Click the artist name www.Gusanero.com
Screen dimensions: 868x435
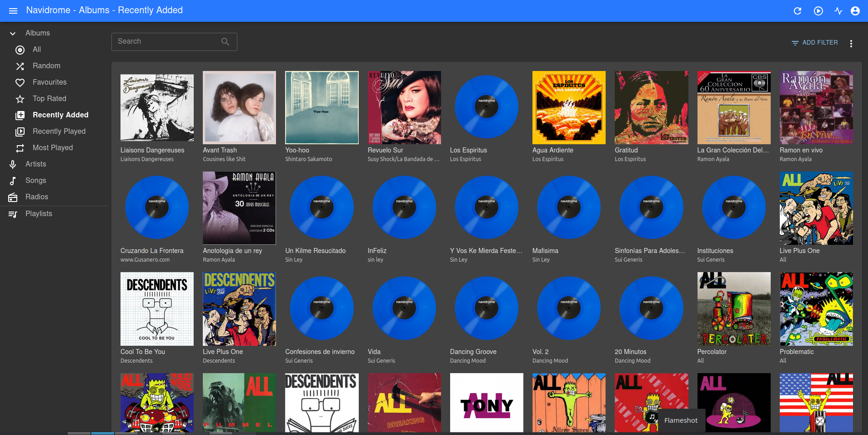coord(145,260)
